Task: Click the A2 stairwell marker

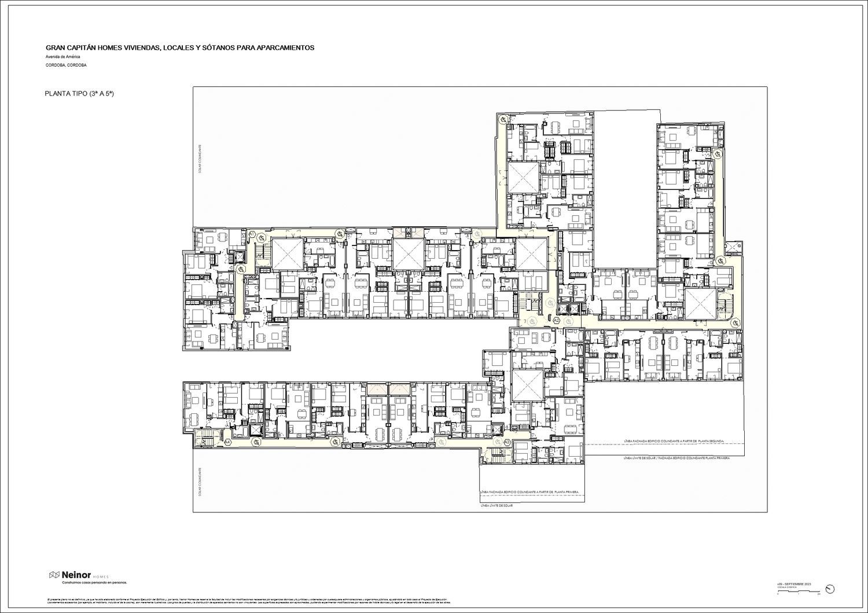Action: [x=556, y=320]
